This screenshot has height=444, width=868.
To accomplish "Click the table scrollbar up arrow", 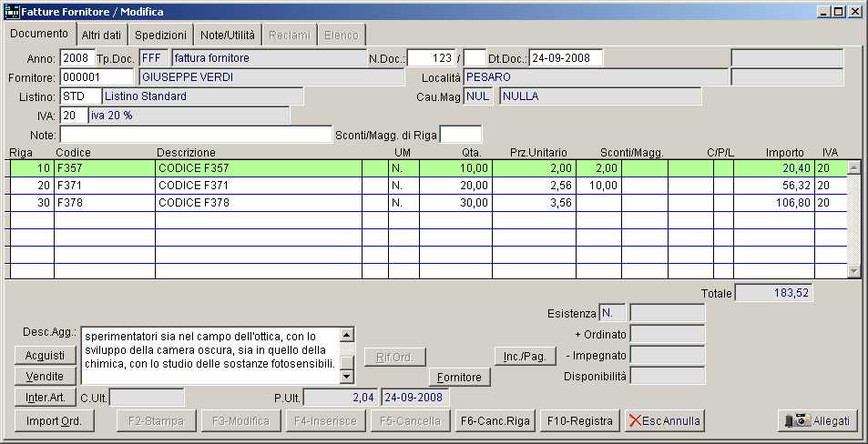I will coord(854,167).
